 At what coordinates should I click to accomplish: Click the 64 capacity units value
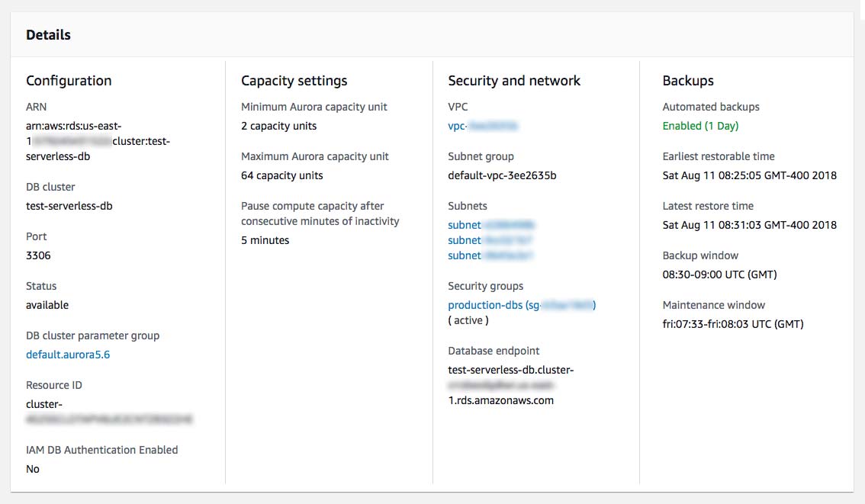tap(281, 175)
